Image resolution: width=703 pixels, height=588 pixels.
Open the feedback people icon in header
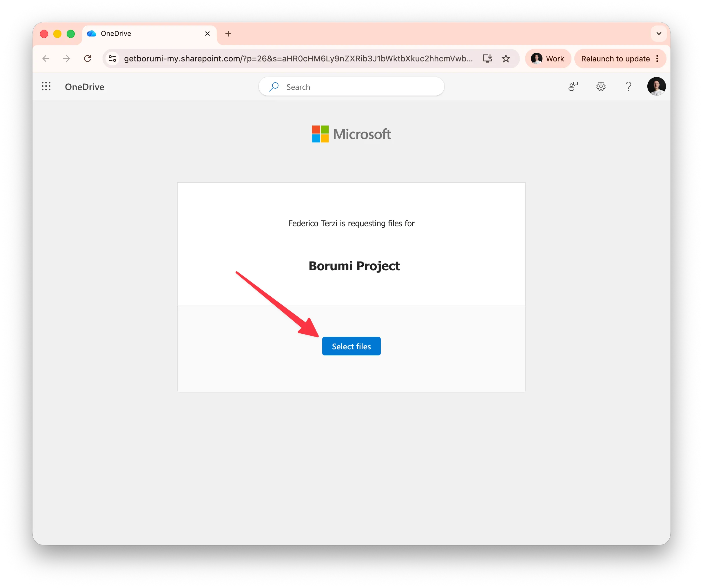[573, 86]
